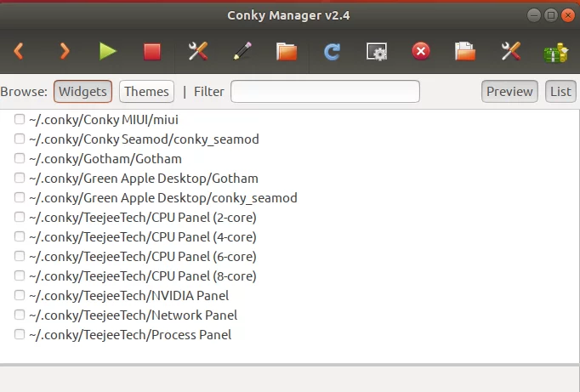Stop the widget with the red square

(x=152, y=51)
